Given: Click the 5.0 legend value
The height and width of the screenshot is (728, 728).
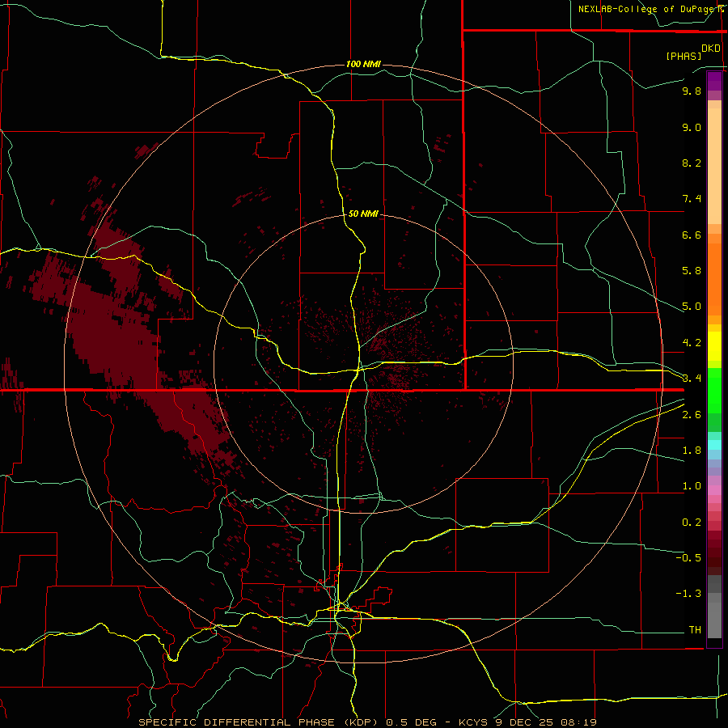Looking at the screenshot, I should [x=692, y=307].
